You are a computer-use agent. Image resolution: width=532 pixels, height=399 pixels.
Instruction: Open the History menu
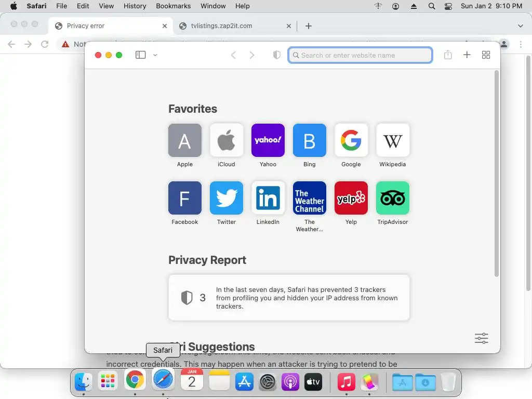click(x=135, y=6)
